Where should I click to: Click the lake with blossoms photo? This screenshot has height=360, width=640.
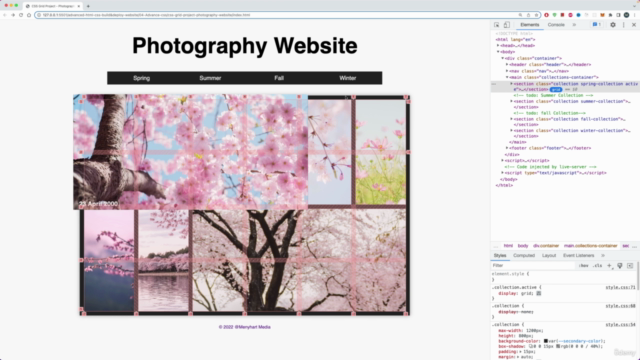click(x=163, y=260)
